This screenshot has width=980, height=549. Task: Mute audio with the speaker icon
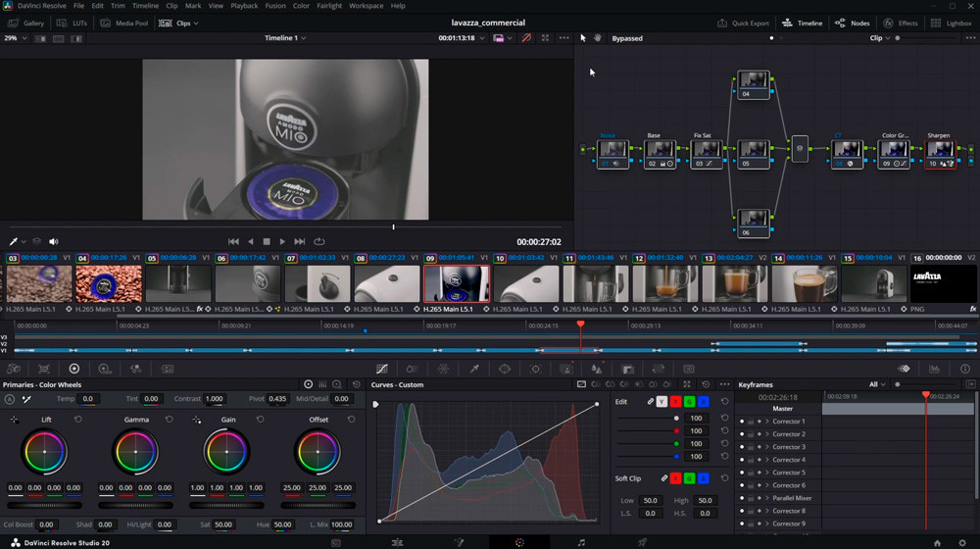pos(54,241)
